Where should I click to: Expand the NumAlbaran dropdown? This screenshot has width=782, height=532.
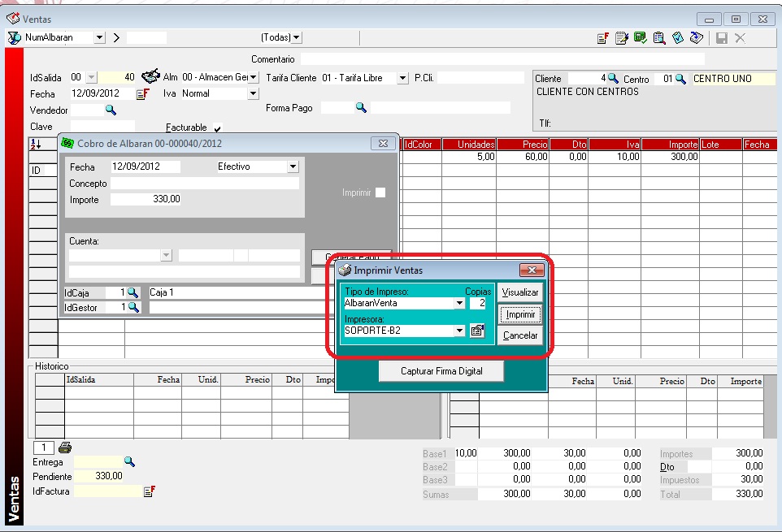100,37
